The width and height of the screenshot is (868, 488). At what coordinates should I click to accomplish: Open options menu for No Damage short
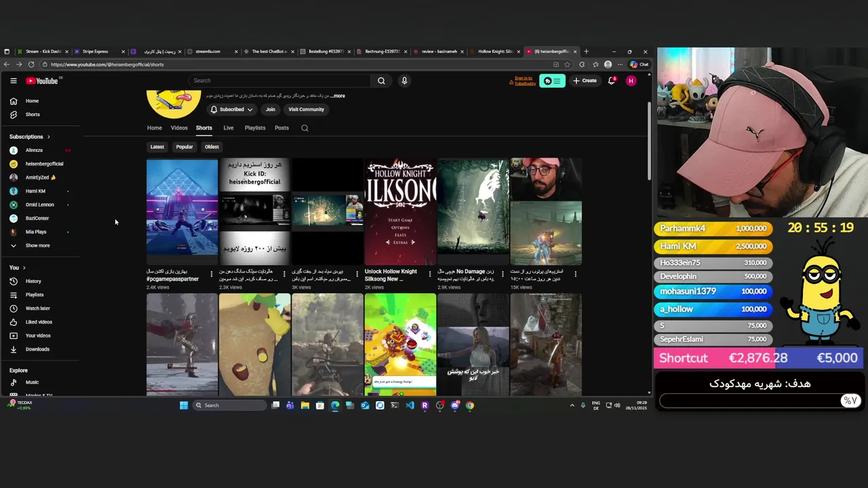(x=502, y=274)
